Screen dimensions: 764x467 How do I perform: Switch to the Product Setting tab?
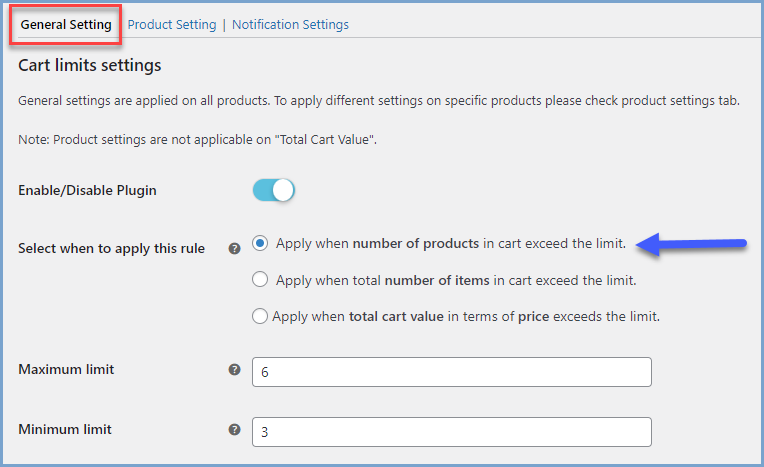(172, 24)
